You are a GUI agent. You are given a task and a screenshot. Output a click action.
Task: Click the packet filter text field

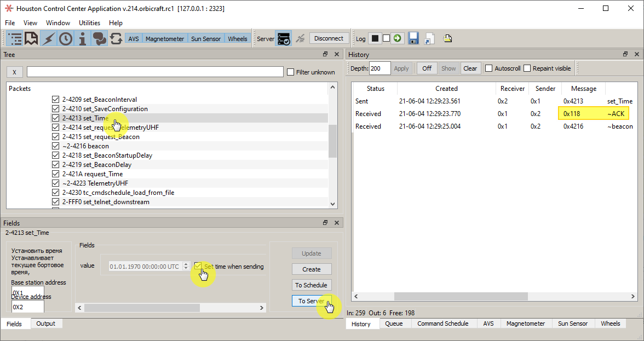coord(155,72)
